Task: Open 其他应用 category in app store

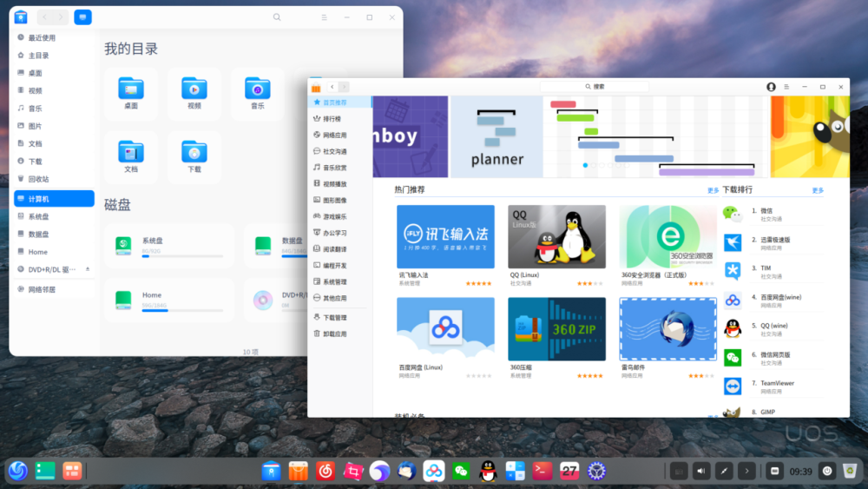Action: pos(334,298)
